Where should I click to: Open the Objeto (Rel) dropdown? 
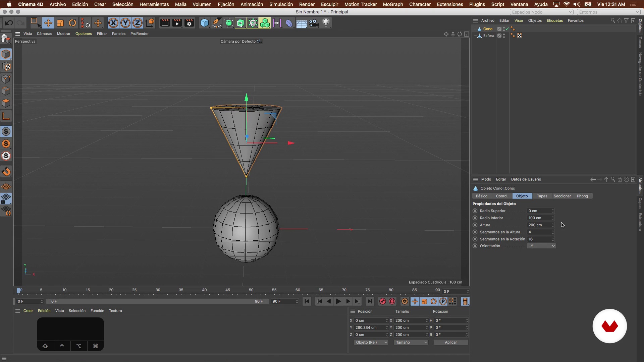pyautogui.click(x=371, y=342)
